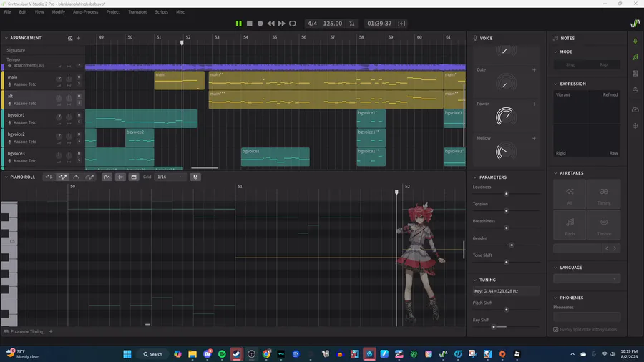Open the View menu
The height and width of the screenshot is (362, 644).
click(39, 12)
